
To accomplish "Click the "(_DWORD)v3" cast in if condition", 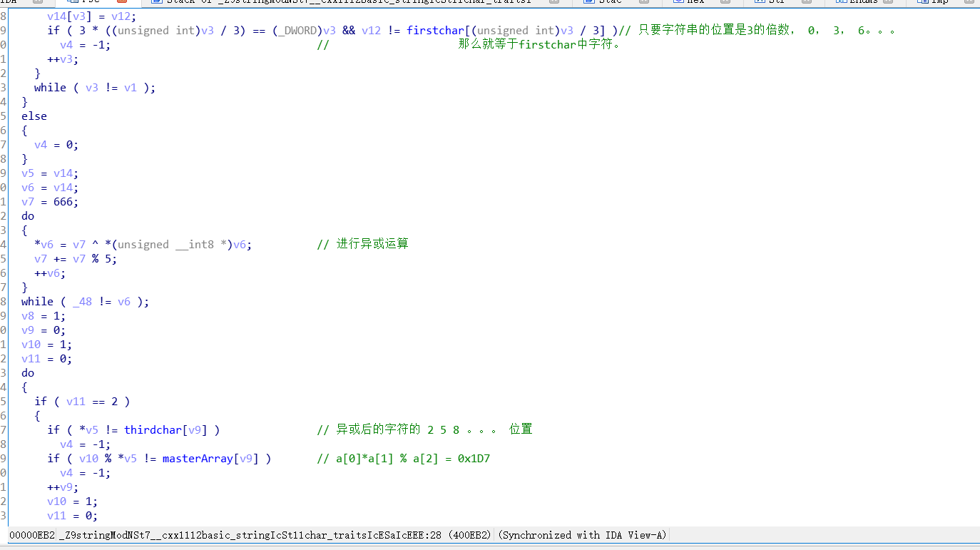I will point(304,30).
